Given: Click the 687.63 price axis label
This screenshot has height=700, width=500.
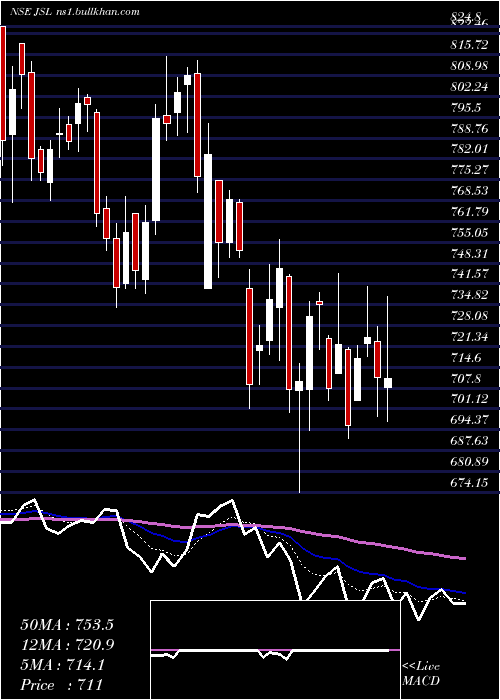Looking at the screenshot, I should coord(469,441).
